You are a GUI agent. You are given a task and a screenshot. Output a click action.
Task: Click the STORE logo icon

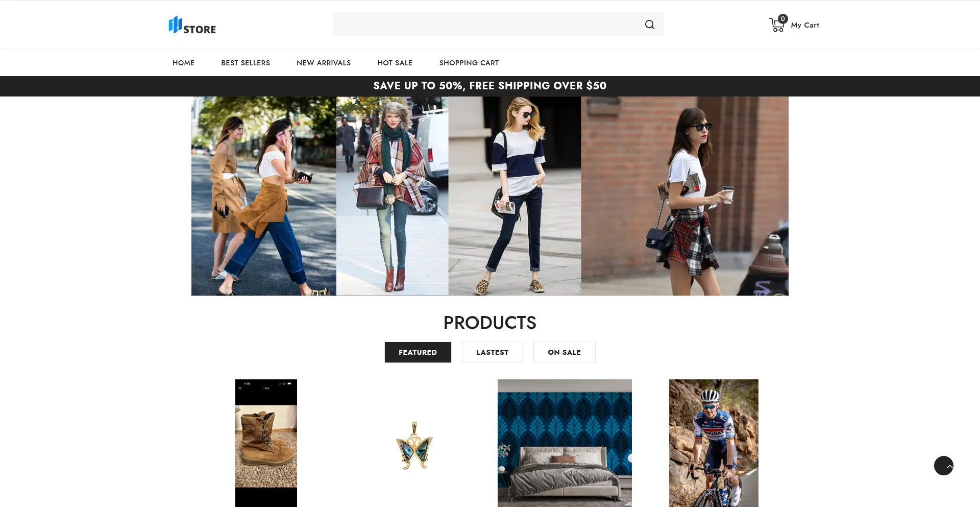pyautogui.click(x=192, y=25)
